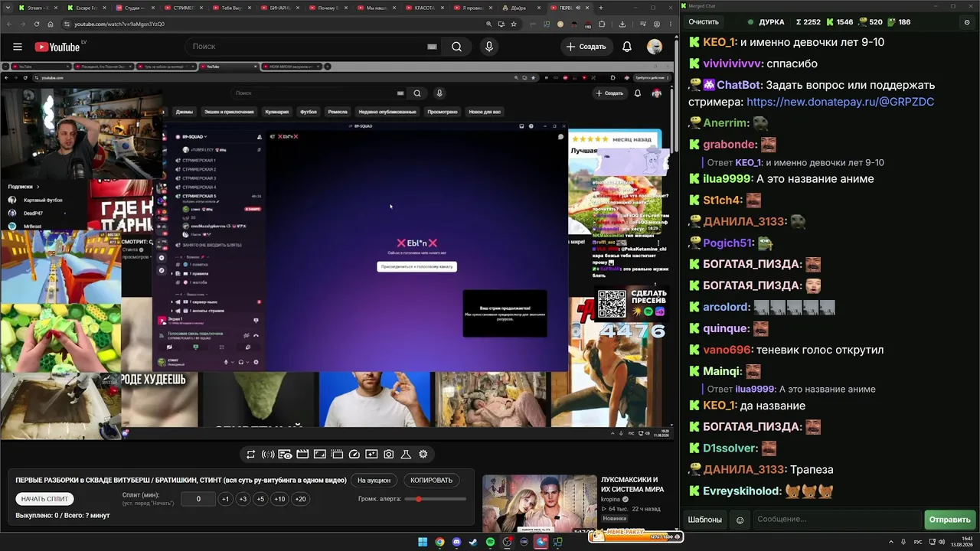Open the YouTube notifications bell
The image size is (980, 551).
627,47
